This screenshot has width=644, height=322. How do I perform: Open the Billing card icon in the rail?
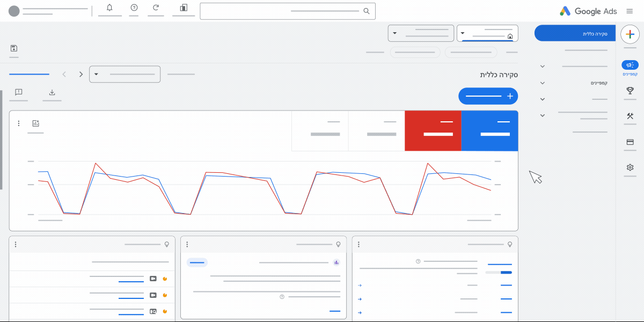coord(630,142)
